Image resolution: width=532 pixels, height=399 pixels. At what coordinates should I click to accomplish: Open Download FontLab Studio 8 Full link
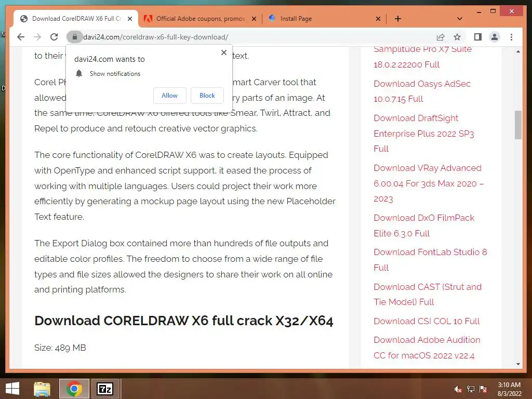coord(430,260)
